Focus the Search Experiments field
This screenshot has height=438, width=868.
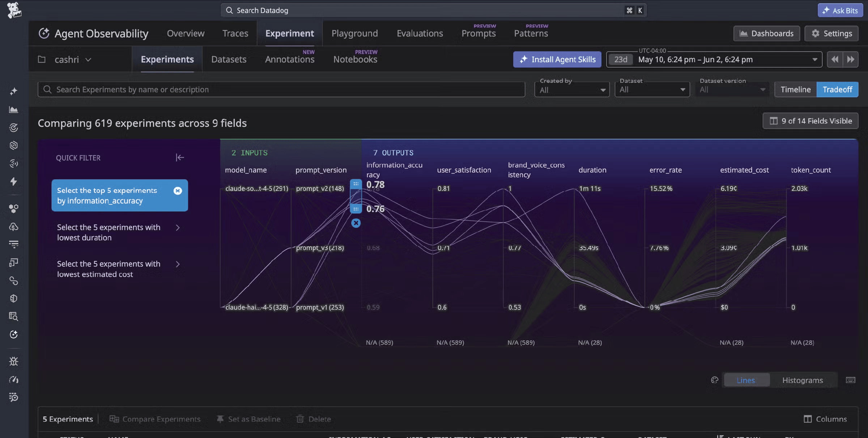click(x=281, y=89)
